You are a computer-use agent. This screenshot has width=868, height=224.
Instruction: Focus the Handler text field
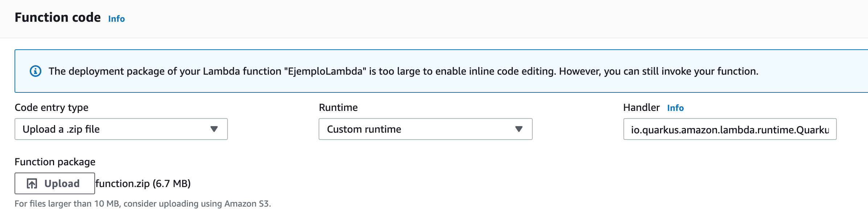point(730,129)
